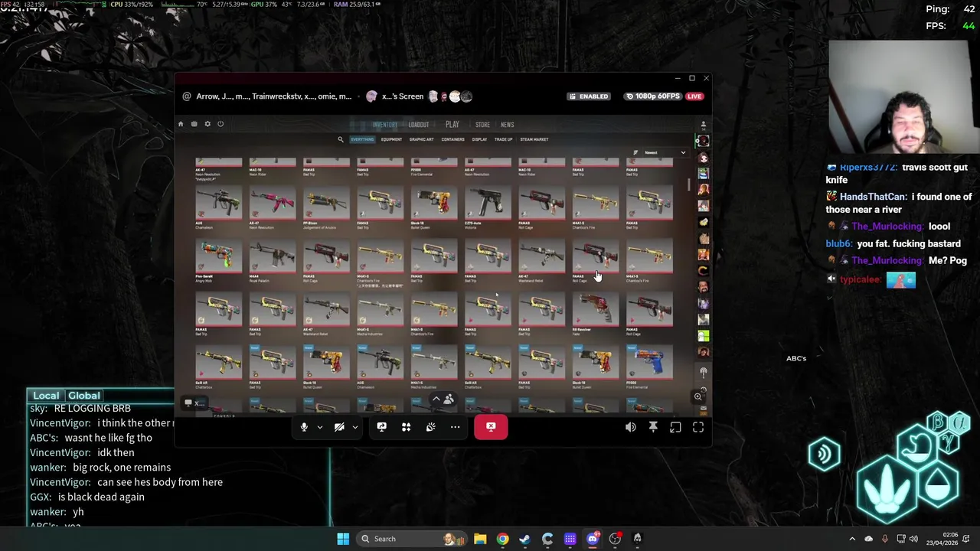The image size is (980, 551).
Task: Expand the participants list chevron
Action: point(436,399)
